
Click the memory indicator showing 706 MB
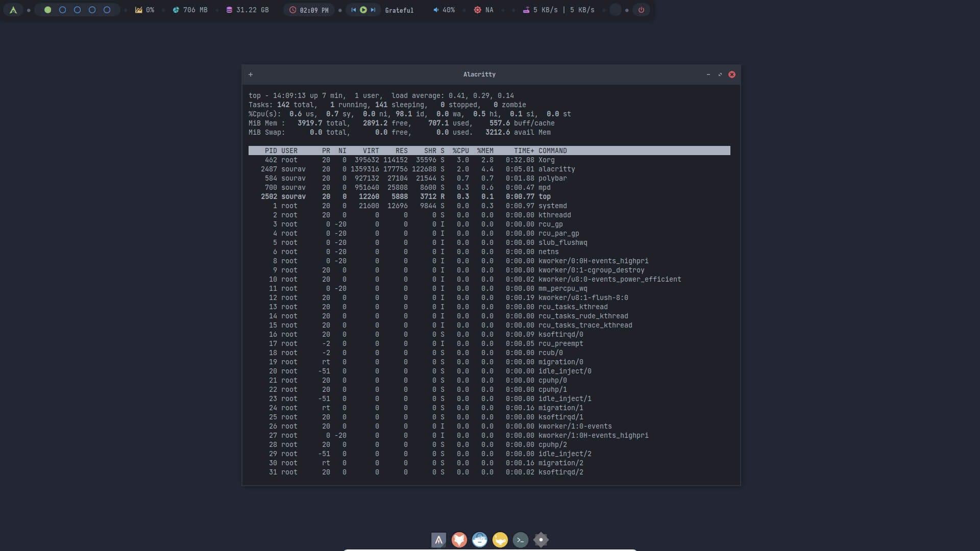tap(190, 9)
